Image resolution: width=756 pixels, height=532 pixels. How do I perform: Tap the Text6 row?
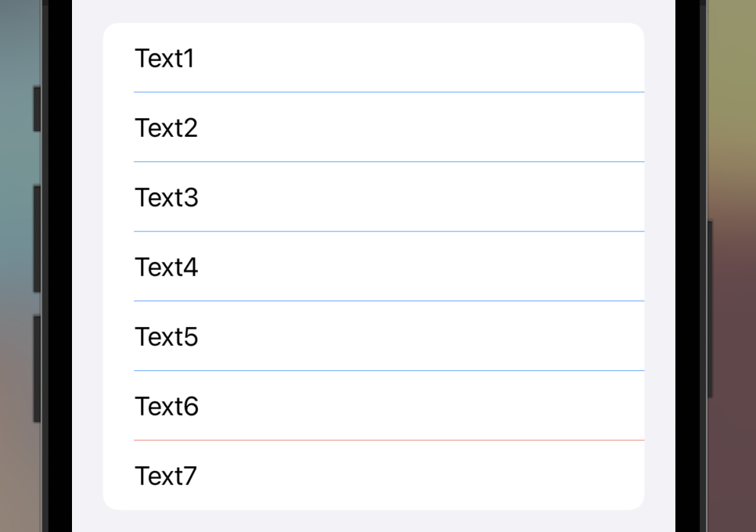(x=373, y=406)
